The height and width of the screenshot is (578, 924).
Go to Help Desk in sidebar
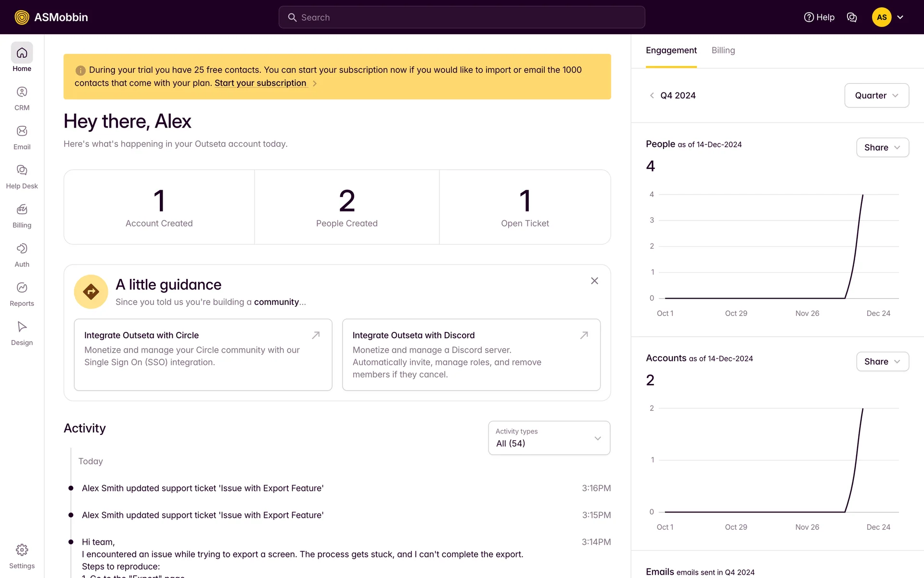22,177
